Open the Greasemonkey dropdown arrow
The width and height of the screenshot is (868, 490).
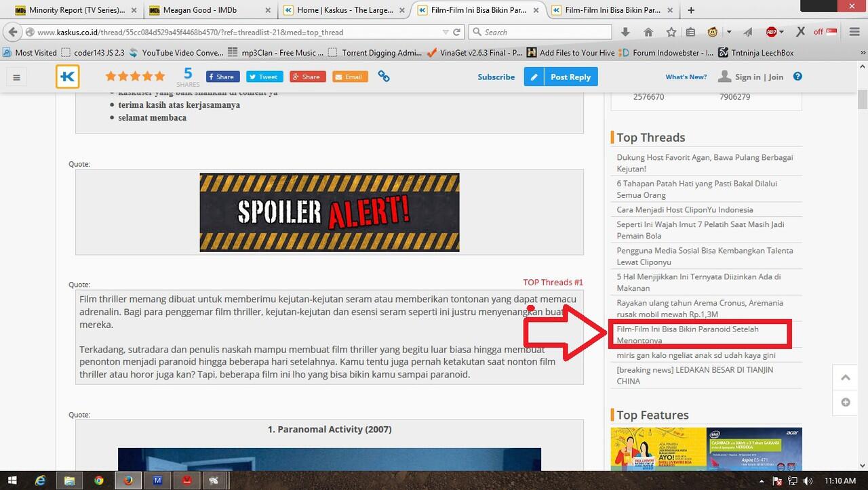point(729,32)
